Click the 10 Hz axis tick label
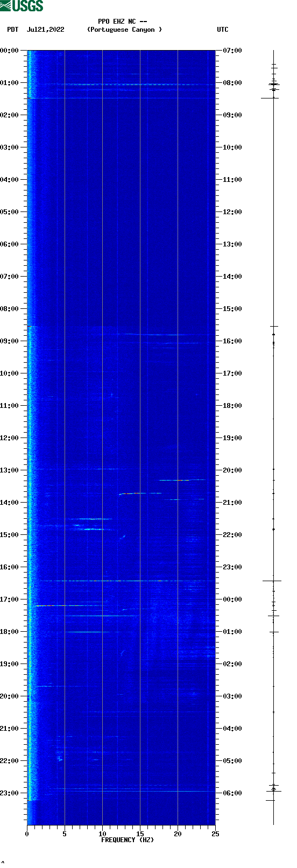This screenshot has width=297, height=868. [102, 834]
